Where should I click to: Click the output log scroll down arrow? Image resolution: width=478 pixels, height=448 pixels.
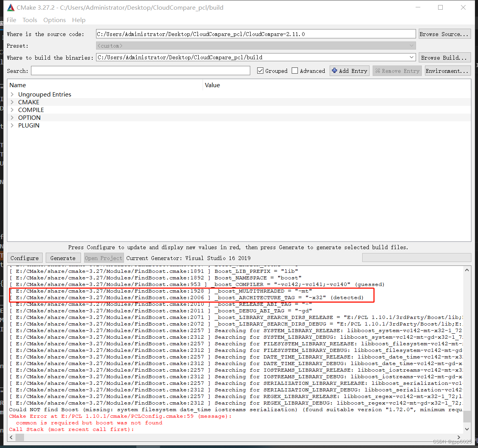pyautogui.click(x=467, y=429)
